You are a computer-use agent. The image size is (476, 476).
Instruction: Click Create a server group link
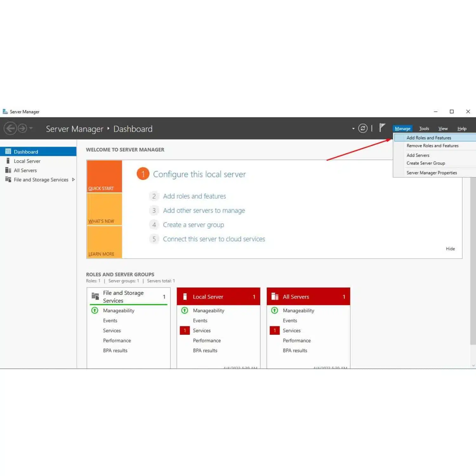pos(194,225)
